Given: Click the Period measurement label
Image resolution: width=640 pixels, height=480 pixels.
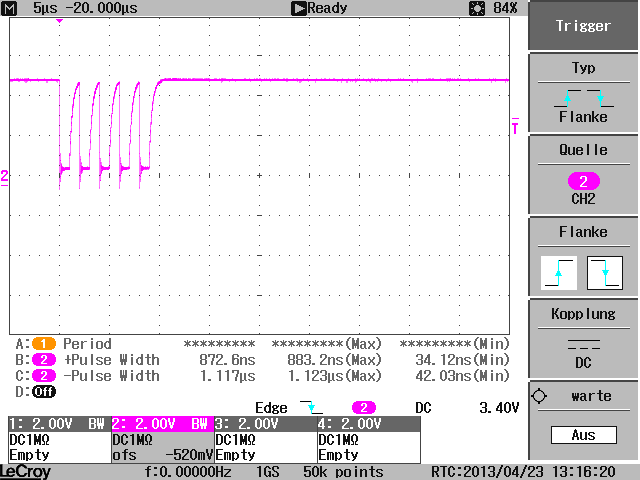Looking at the screenshot, I should point(87,344).
